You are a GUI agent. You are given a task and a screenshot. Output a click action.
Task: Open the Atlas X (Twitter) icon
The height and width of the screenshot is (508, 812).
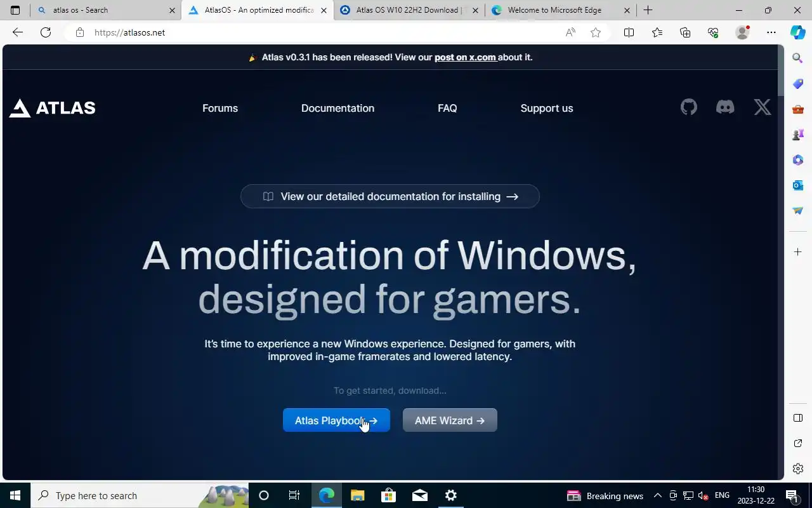(763, 107)
